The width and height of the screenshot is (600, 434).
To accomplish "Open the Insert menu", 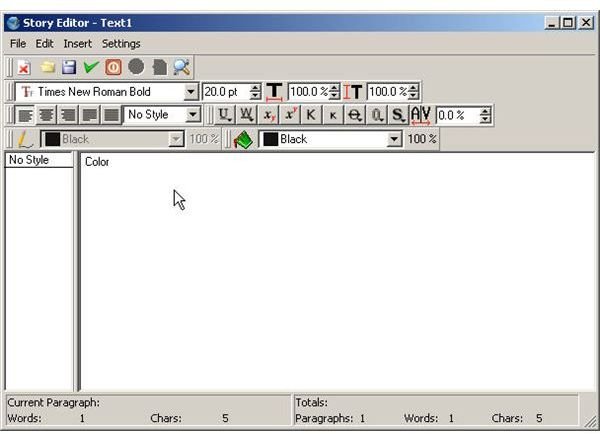I will 78,44.
